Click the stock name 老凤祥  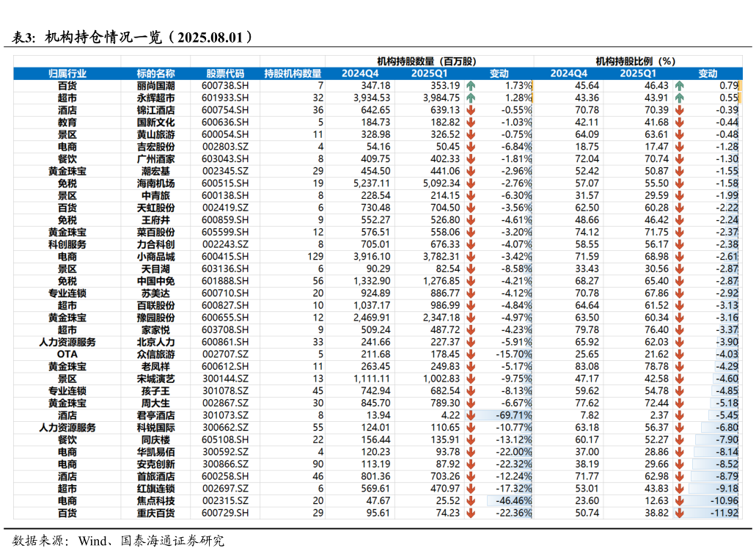click(155, 367)
